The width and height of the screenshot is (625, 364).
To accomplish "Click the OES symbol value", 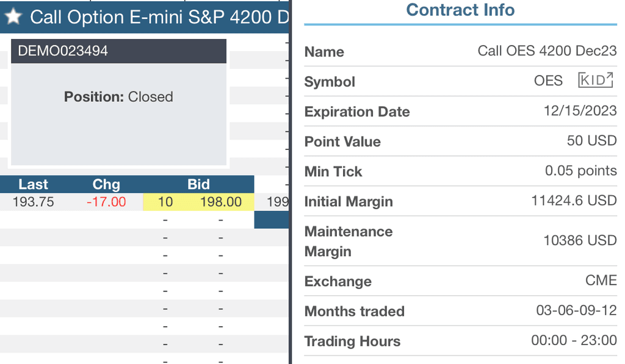I will click(x=547, y=80).
